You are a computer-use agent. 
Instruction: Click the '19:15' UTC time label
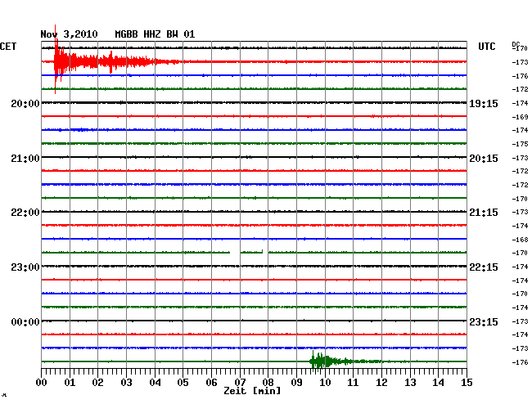(x=484, y=104)
